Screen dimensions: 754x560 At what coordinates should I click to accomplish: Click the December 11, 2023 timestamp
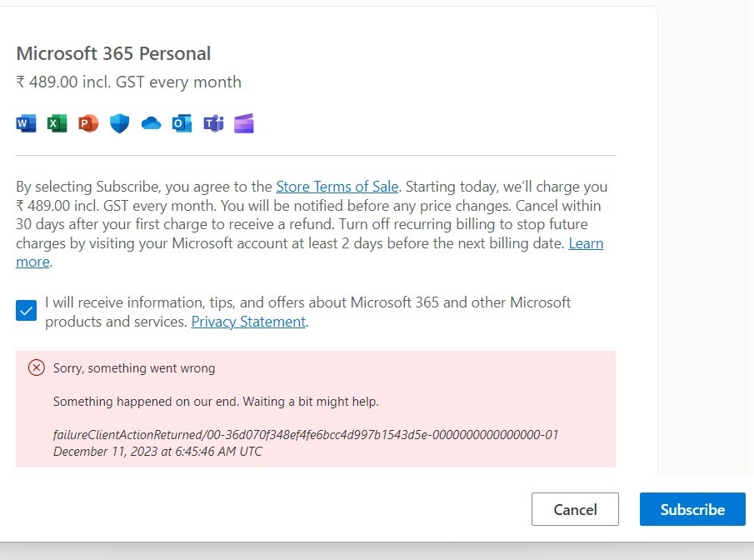pos(157,452)
